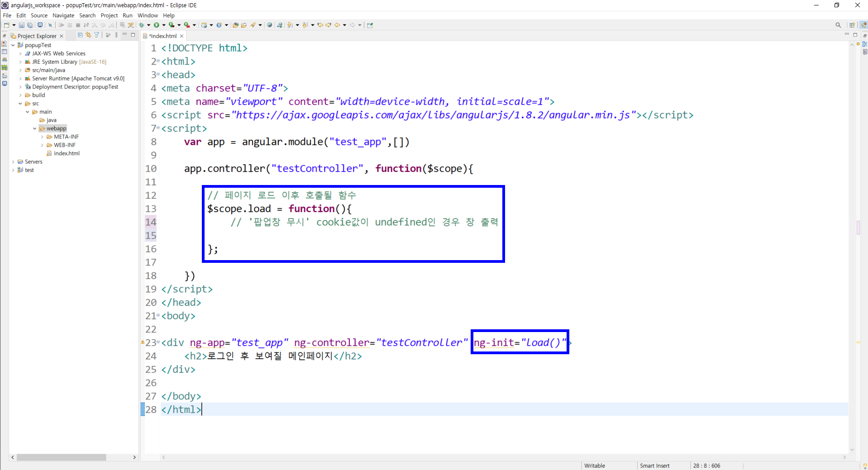Open dropdown arrow next to Debug icon
868x470 pixels.
tap(148, 25)
